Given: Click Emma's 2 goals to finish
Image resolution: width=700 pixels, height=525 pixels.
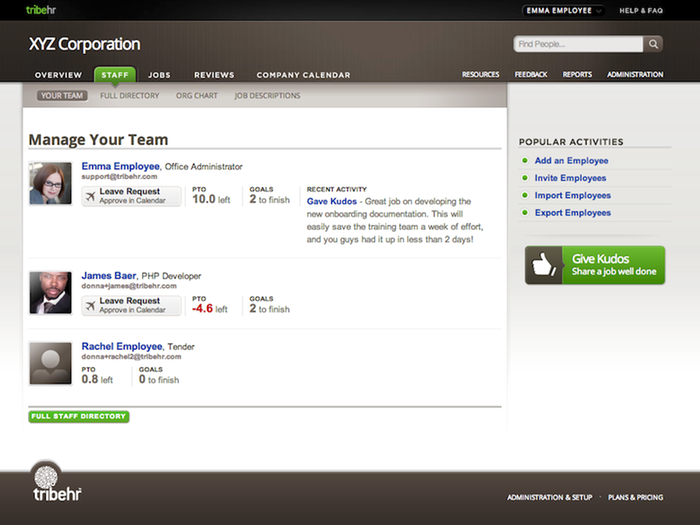Looking at the screenshot, I should pyautogui.click(x=269, y=199).
